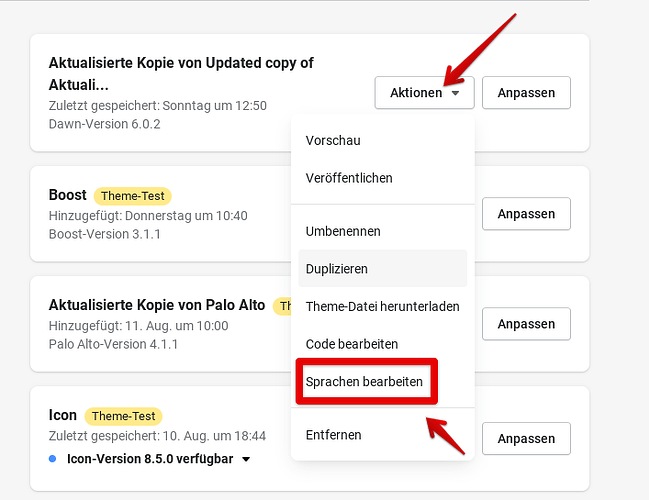Click the Theme-Test badge on Boost
Viewport: 649px width, 500px height.
point(132,196)
